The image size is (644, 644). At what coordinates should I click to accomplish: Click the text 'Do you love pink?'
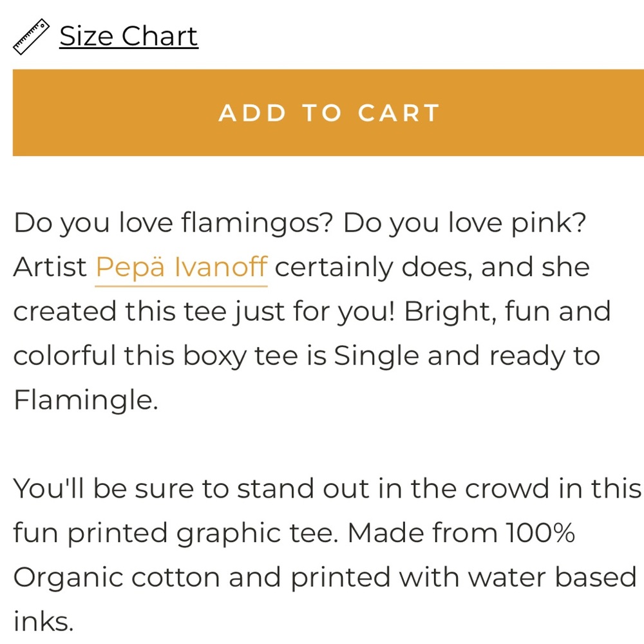point(464,223)
